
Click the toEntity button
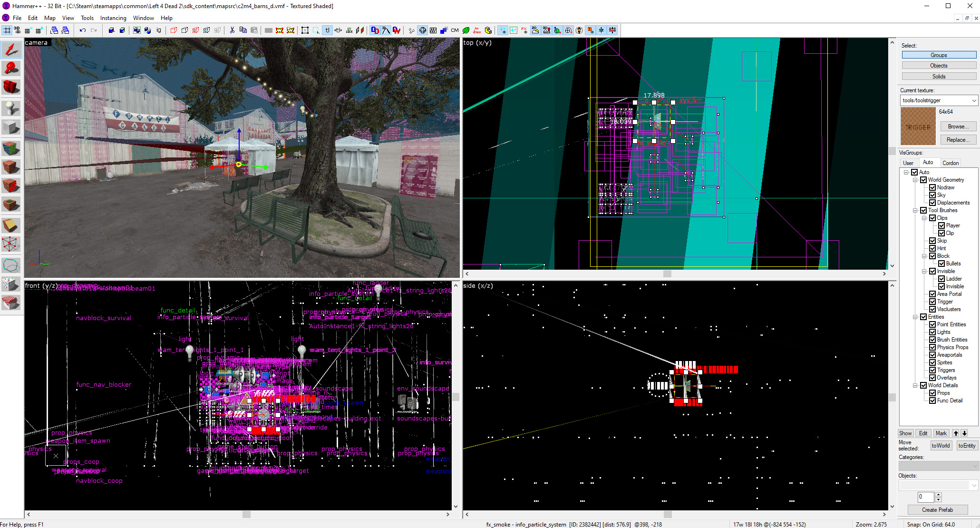pos(967,446)
